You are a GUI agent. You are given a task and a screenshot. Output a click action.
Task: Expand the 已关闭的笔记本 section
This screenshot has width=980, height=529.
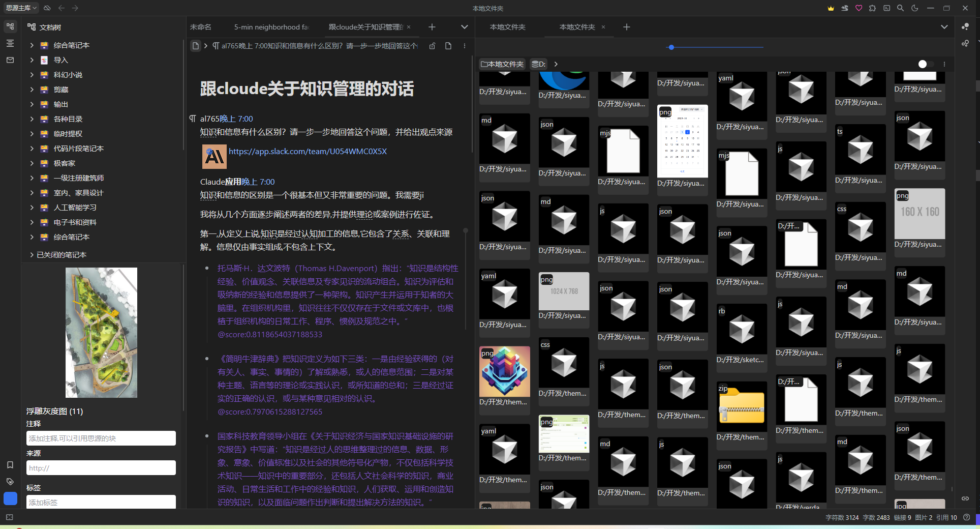(32, 255)
